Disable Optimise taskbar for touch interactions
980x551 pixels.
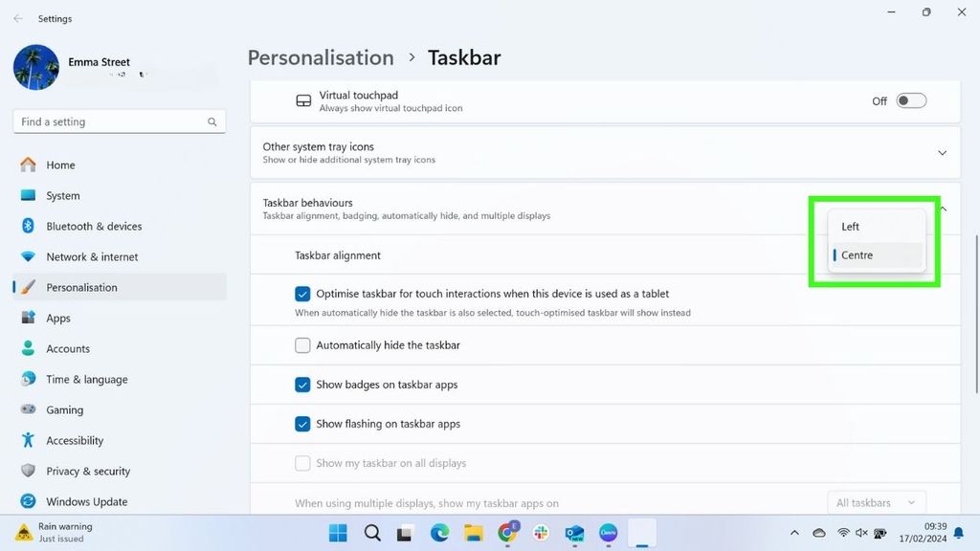point(303,294)
